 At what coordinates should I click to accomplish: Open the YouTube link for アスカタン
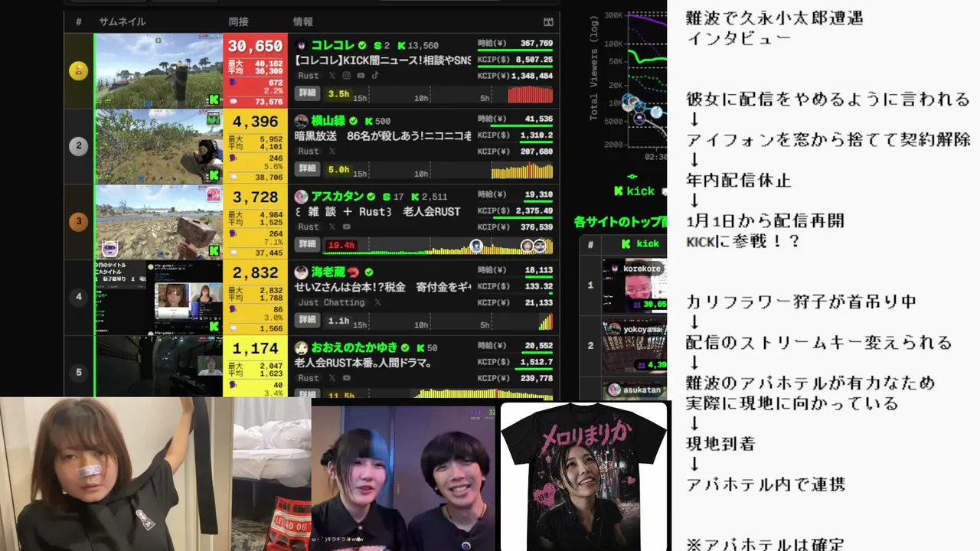click(347, 227)
